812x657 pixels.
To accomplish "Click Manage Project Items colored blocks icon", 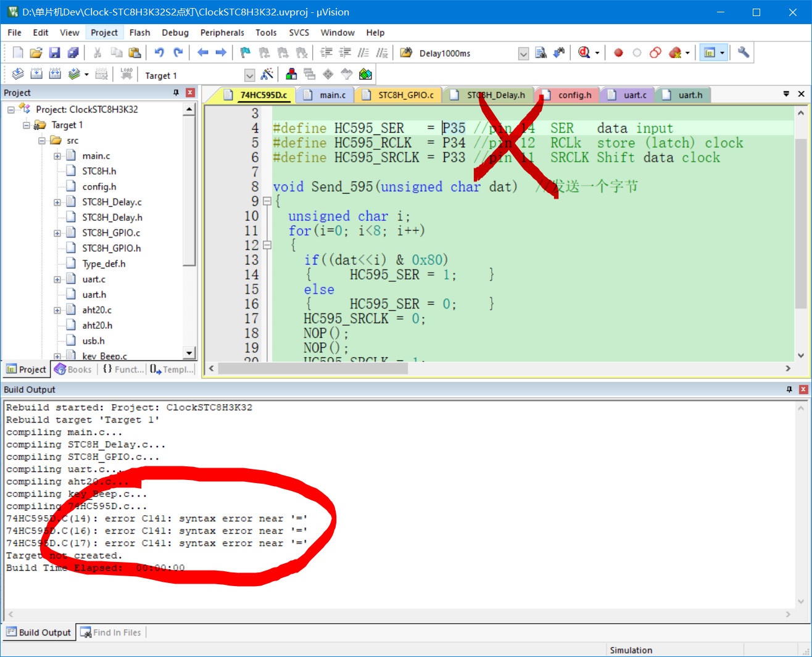I will coord(291,75).
